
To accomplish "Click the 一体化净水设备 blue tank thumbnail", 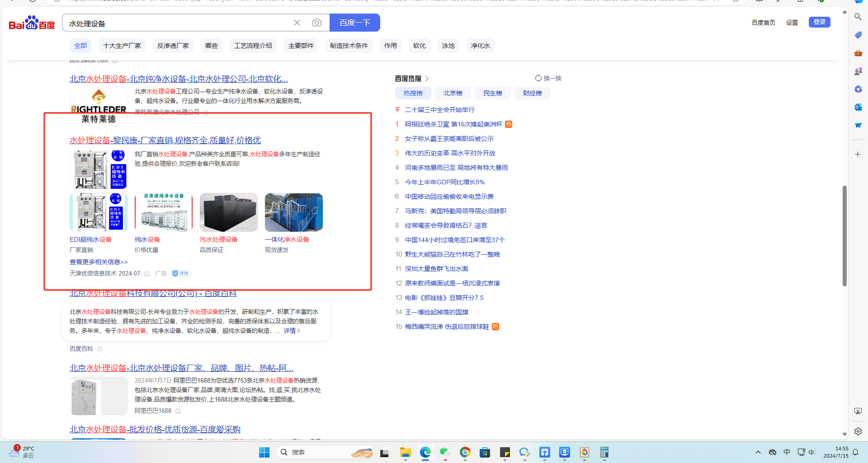I will 294,212.
